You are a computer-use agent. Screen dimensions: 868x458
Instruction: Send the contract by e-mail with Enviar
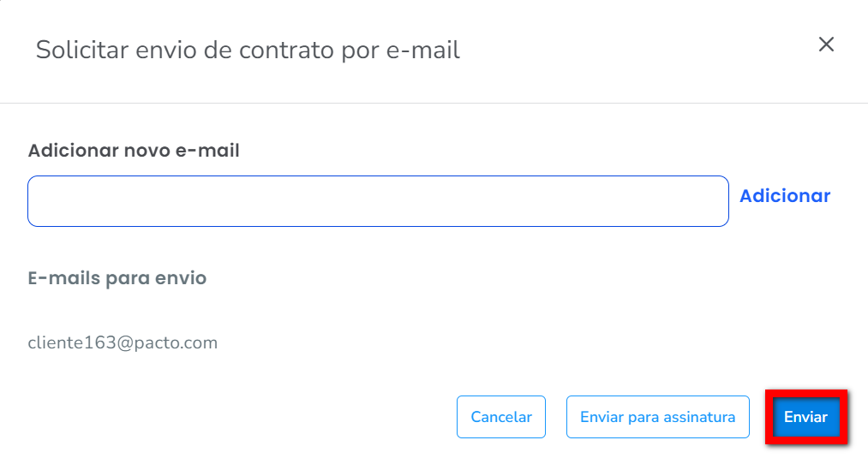click(805, 417)
